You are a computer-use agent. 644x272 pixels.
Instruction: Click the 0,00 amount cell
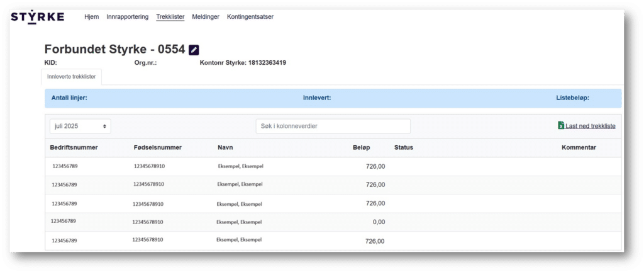tap(378, 222)
